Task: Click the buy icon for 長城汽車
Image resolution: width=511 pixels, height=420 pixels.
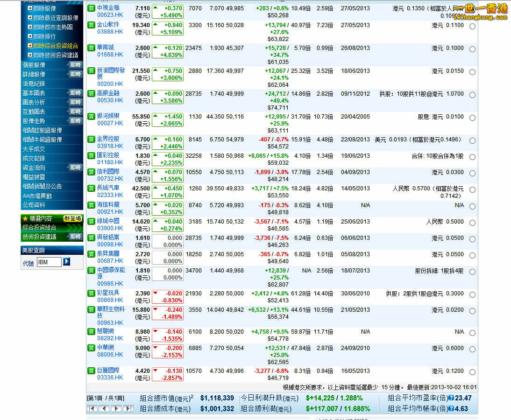Action: (91, 188)
